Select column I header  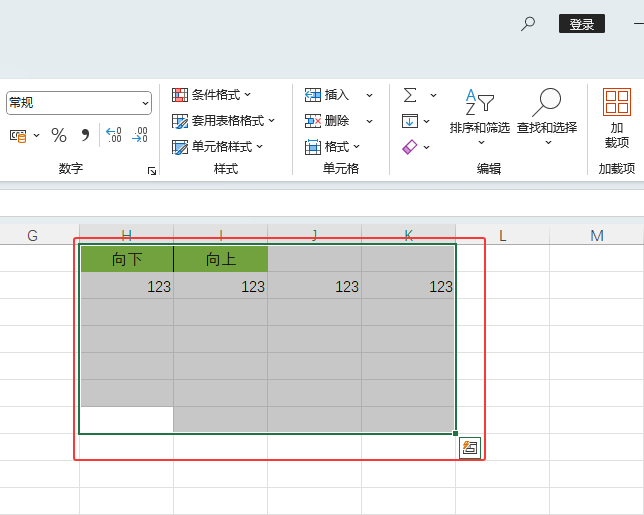tap(221, 235)
